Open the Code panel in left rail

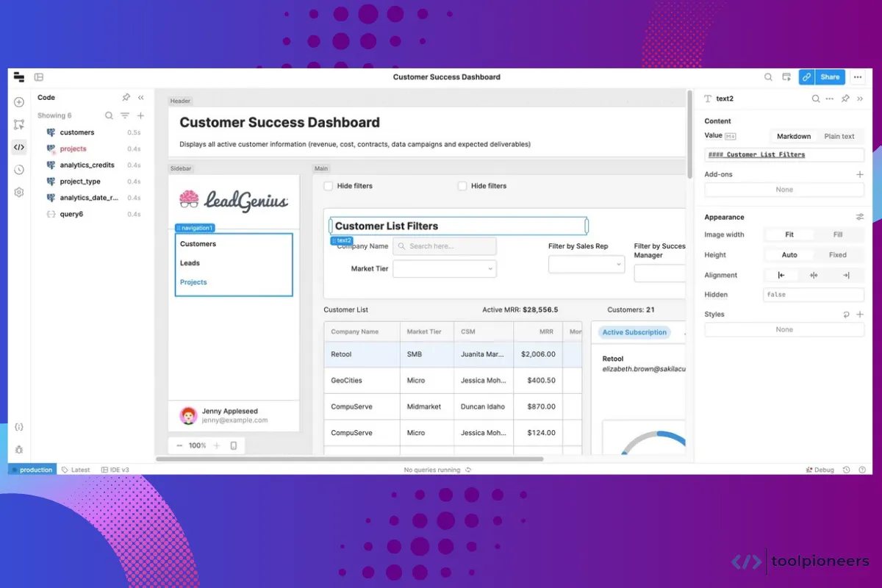(x=19, y=147)
